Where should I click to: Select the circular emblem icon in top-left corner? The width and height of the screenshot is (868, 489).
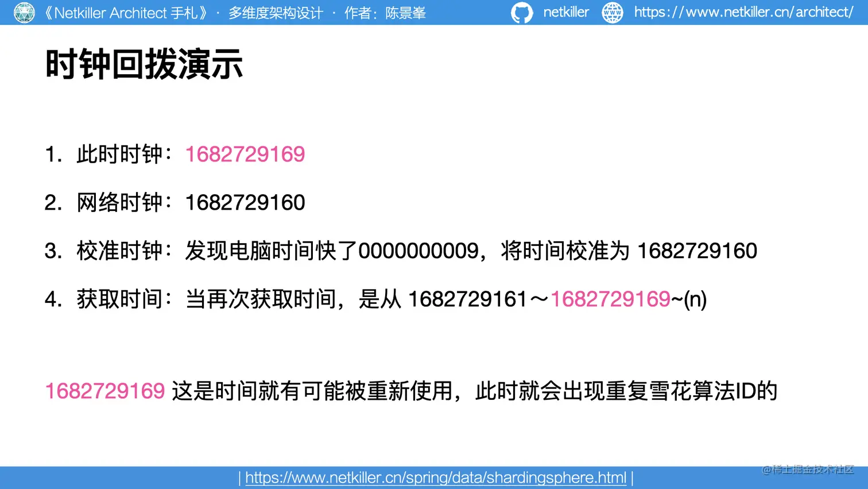(x=24, y=12)
